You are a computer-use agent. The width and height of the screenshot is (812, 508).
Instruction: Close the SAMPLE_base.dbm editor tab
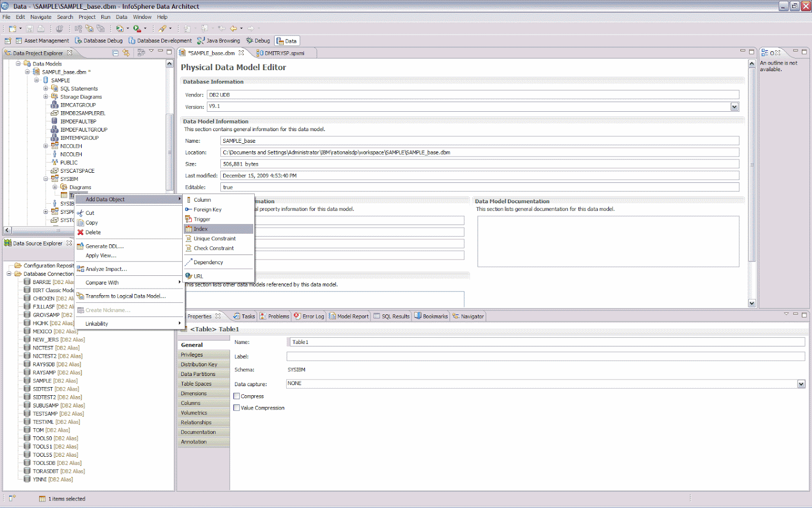241,53
